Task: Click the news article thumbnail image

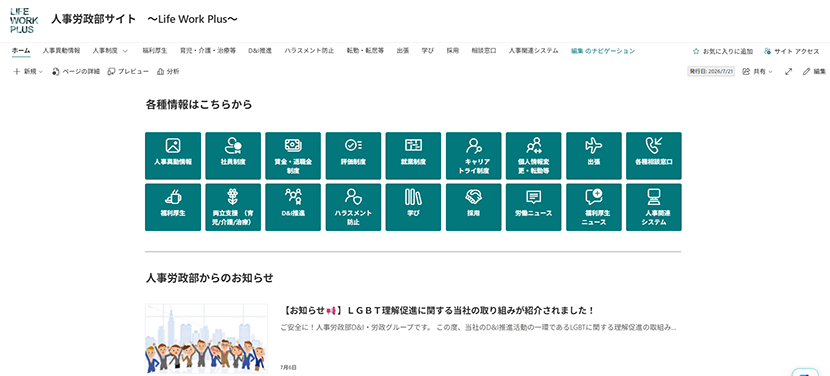Action: tap(206, 339)
